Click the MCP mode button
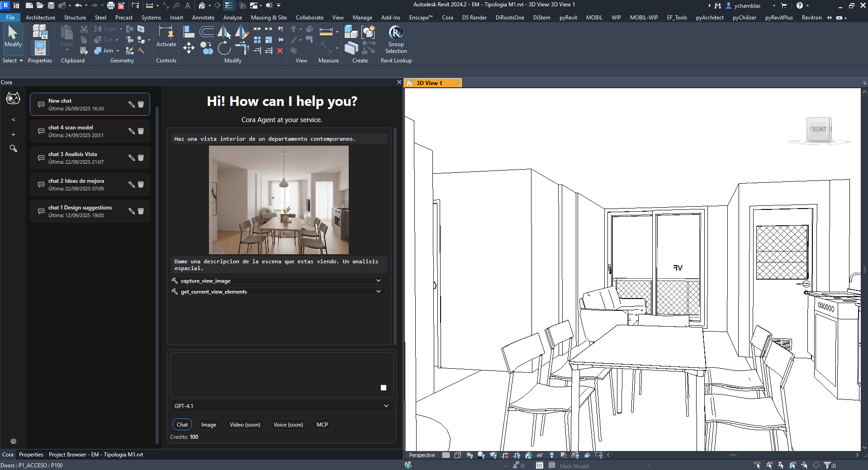The height and width of the screenshot is (470, 868). [x=322, y=425]
